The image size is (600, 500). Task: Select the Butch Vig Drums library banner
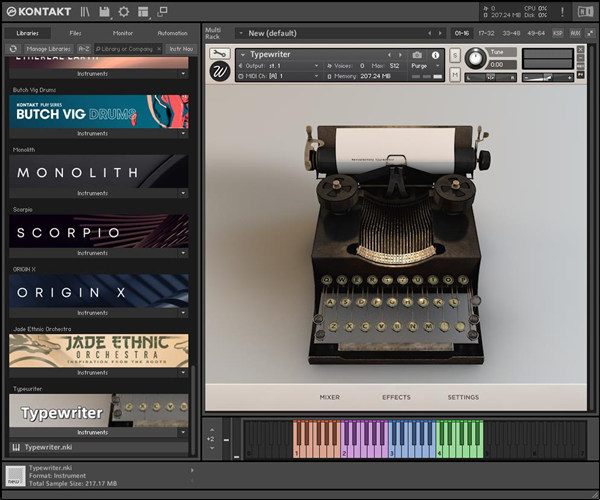coord(99,112)
